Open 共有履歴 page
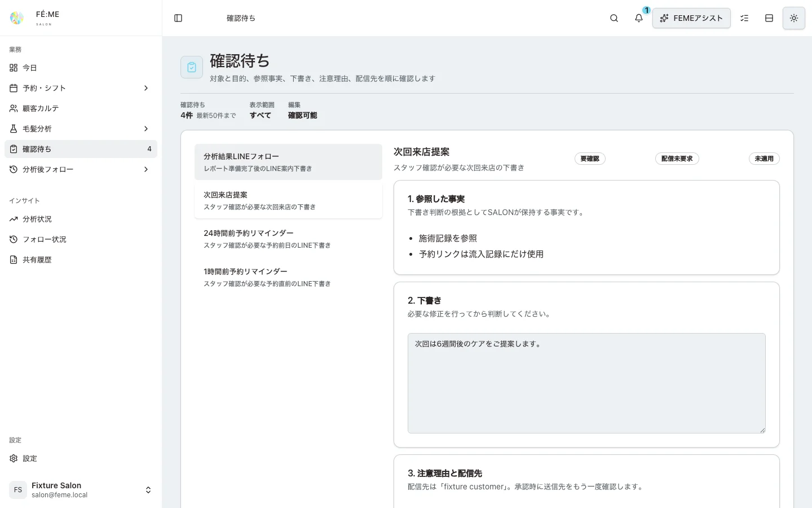Viewport: 812px width, 508px height. (x=81, y=260)
